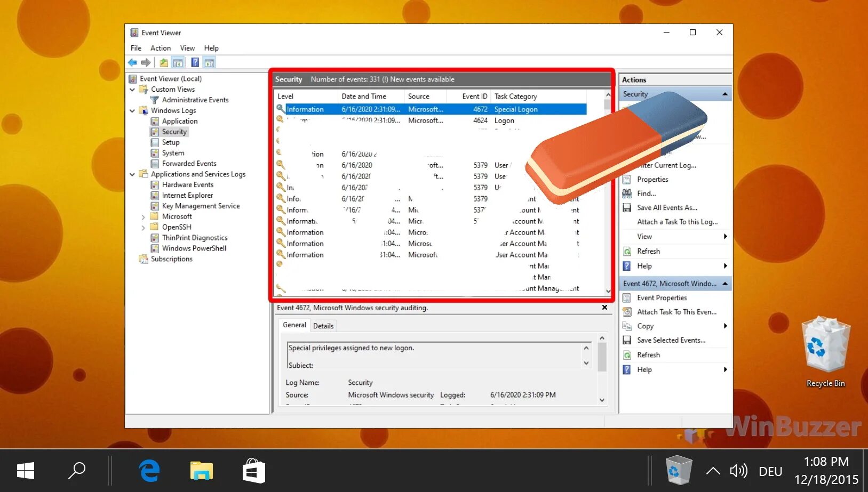The width and height of the screenshot is (868, 492).
Task: Click the Event Properties icon
Action: (x=627, y=298)
